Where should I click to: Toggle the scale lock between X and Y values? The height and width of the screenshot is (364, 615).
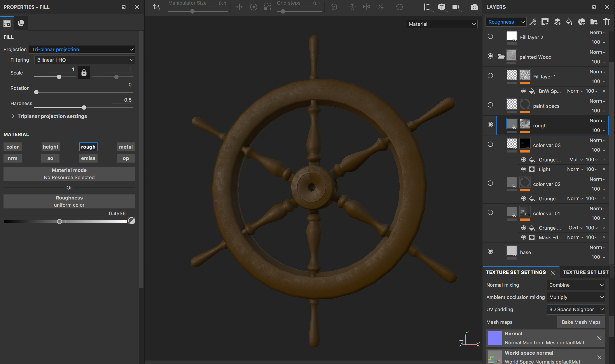coord(84,73)
